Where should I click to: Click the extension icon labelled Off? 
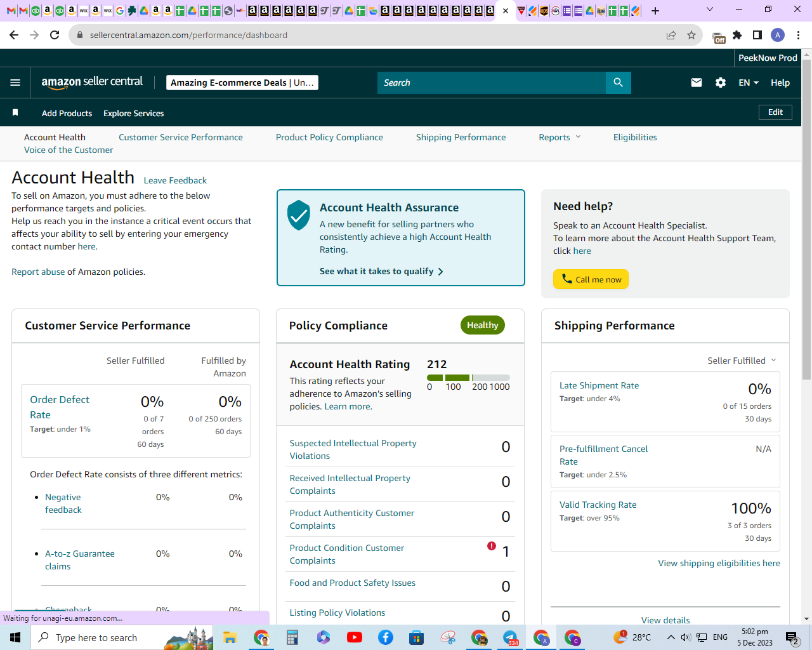click(718, 37)
